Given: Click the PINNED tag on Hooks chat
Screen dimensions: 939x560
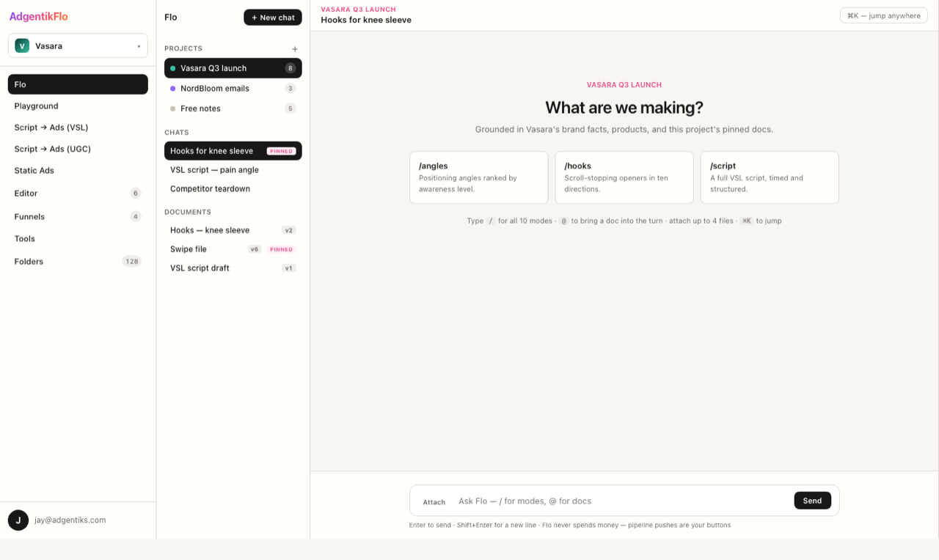Looking at the screenshot, I should click(x=282, y=151).
